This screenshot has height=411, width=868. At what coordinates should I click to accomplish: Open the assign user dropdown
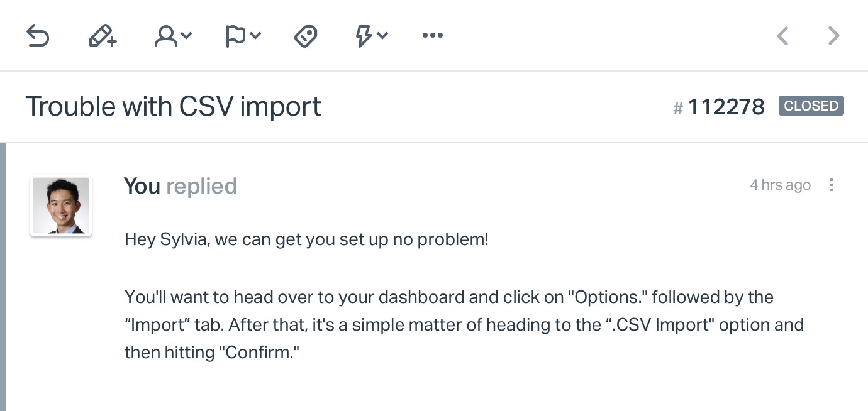(173, 36)
